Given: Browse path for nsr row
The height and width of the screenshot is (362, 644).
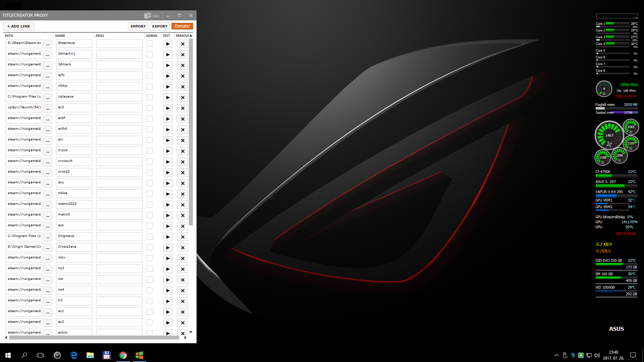Looking at the screenshot, I should (x=48, y=280).
